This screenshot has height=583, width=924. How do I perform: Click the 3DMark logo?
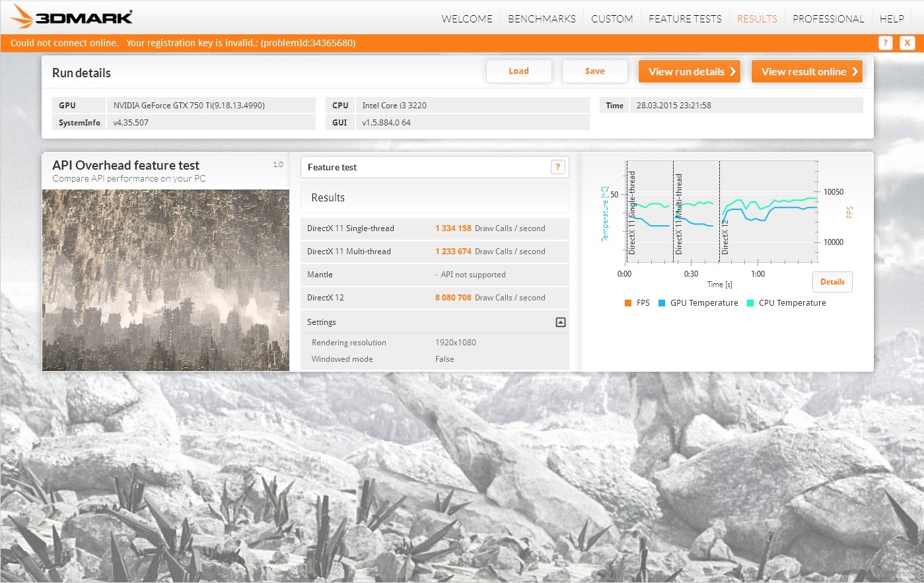(x=71, y=17)
